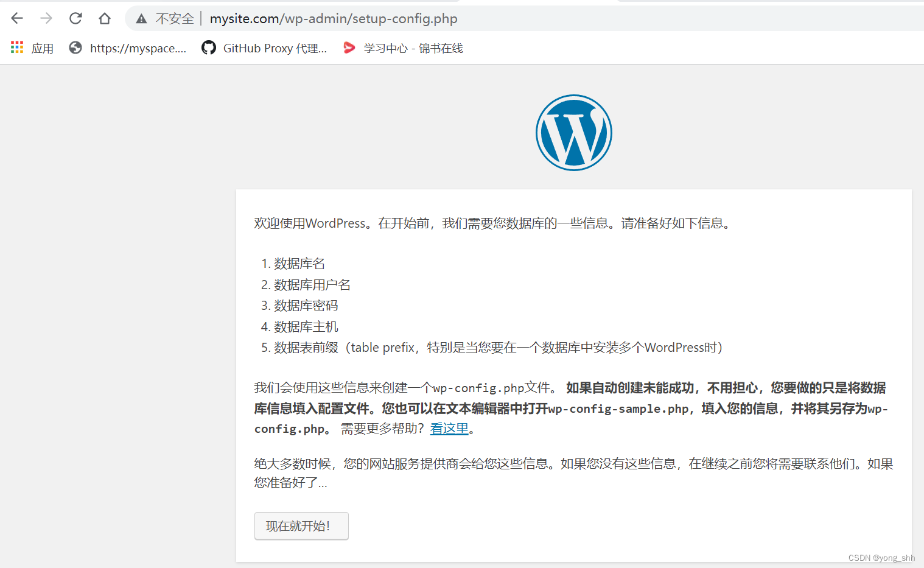
Task: Open the https://myspace.... bookmark
Action: (x=139, y=47)
